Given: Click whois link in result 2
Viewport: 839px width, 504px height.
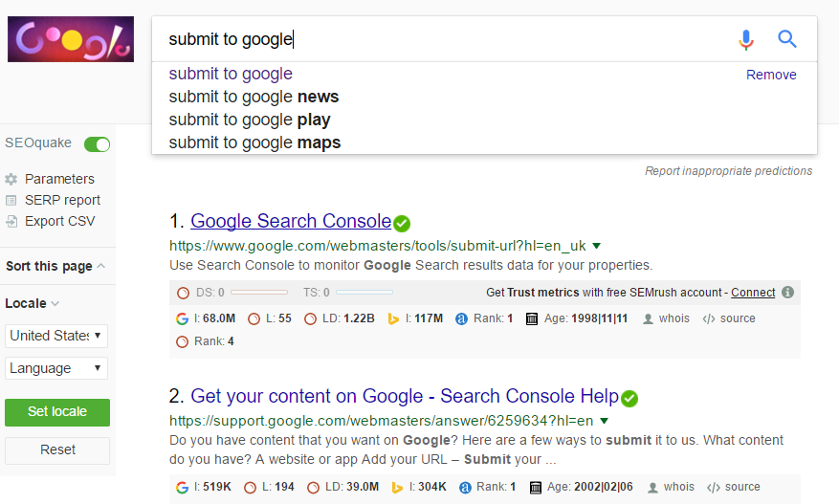Looking at the screenshot, I should [678, 487].
